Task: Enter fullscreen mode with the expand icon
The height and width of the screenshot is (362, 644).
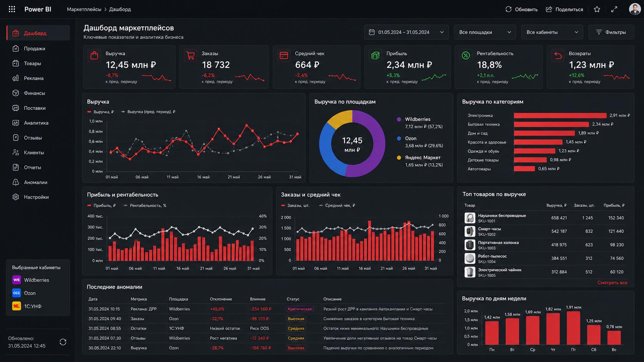Action: (614, 9)
